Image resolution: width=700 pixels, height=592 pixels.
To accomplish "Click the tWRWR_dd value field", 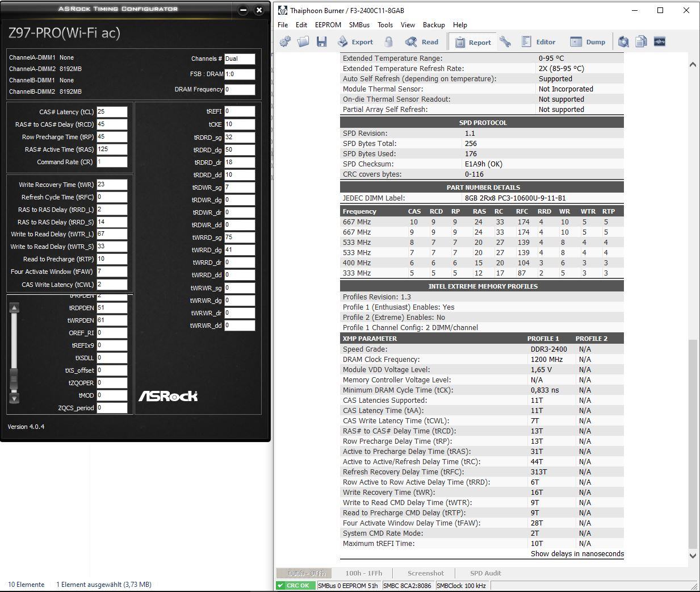I will (240, 326).
